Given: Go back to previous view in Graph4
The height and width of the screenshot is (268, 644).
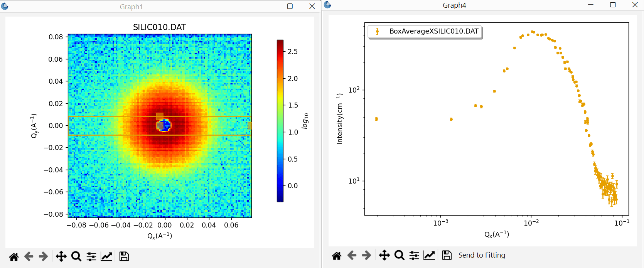Looking at the screenshot, I should pos(352,255).
